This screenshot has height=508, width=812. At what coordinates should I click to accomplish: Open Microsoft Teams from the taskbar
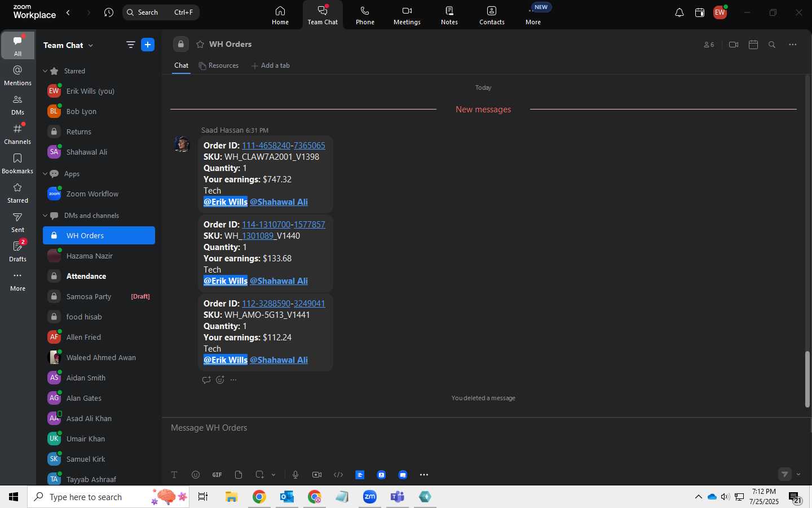(398, 497)
